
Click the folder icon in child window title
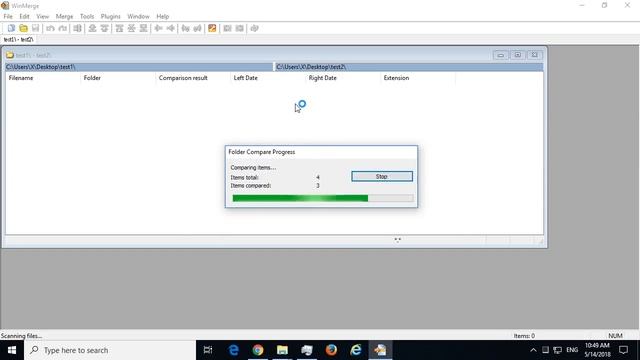[10, 55]
